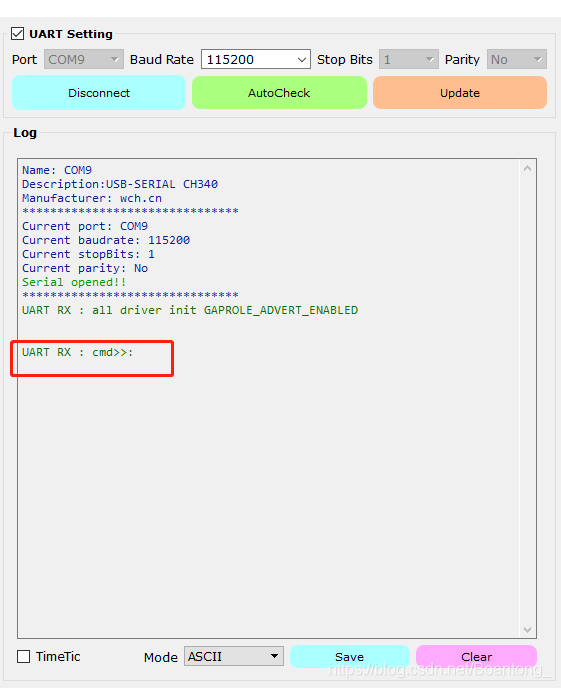Open the Baud Rate 115200 dropdown
Screen dimensions: 561x688
coord(256,59)
